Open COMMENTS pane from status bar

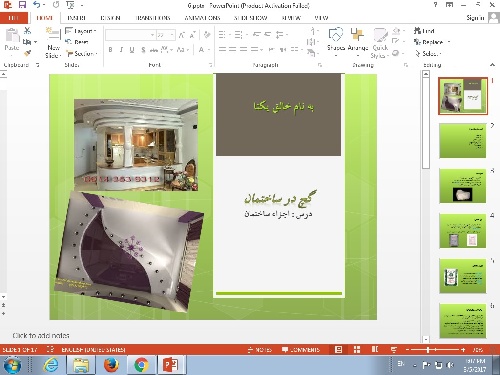pos(301,349)
